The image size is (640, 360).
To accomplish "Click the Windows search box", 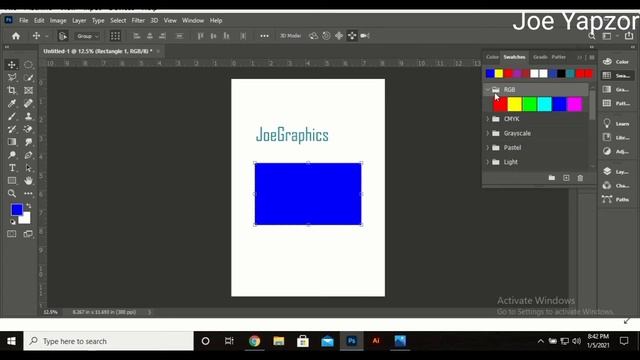I will click(x=109, y=341).
